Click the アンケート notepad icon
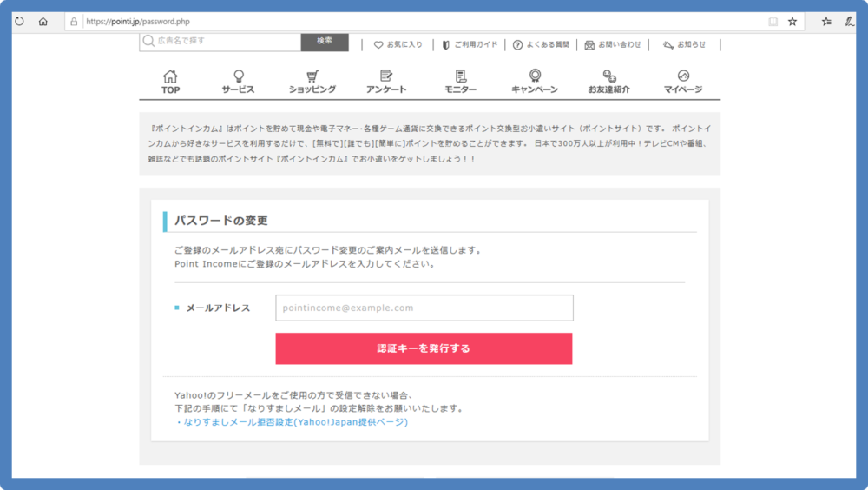Image resolution: width=868 pixels, height=490 pixels. click(386, 76)
